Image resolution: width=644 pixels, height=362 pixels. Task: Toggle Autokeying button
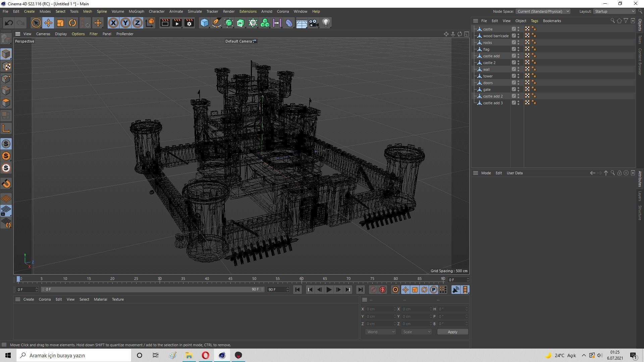[383, 290]
